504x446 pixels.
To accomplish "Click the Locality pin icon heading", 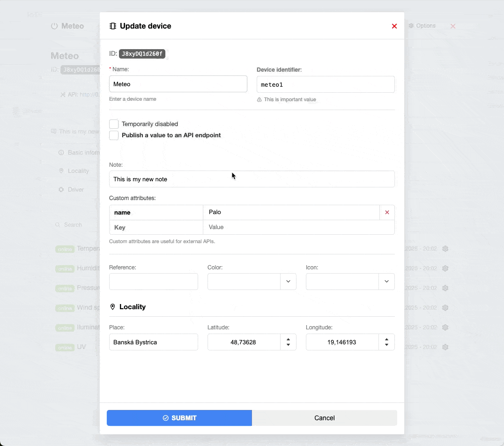I will [x=112, y=307].
